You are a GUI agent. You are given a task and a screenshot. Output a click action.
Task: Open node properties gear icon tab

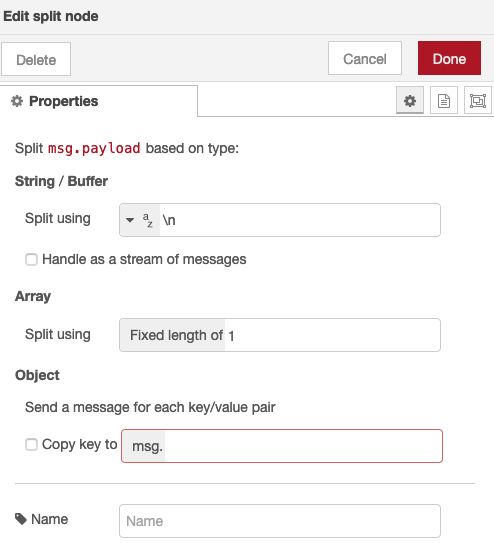tap(410, 100)
